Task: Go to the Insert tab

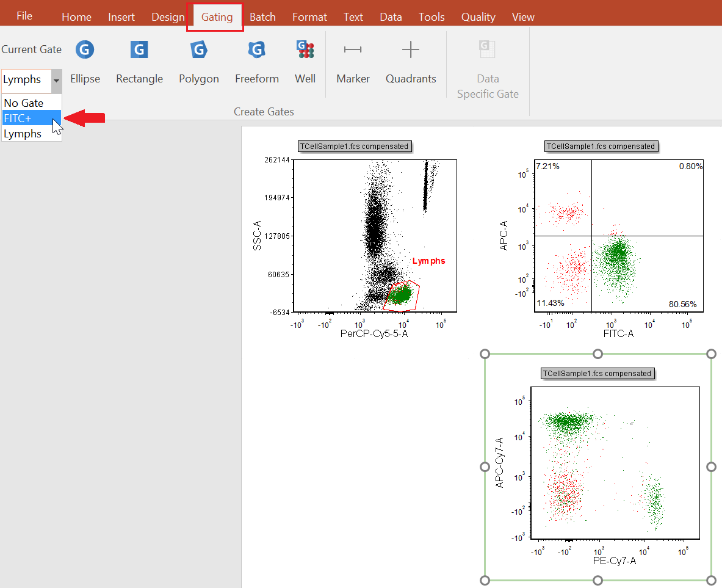Action: [121, 17]
